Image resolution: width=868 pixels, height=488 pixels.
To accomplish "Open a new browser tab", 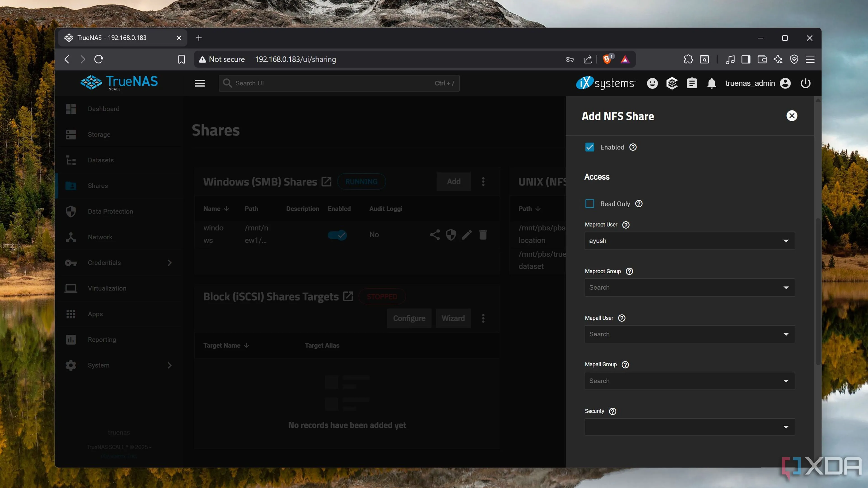I will [199, 38].
